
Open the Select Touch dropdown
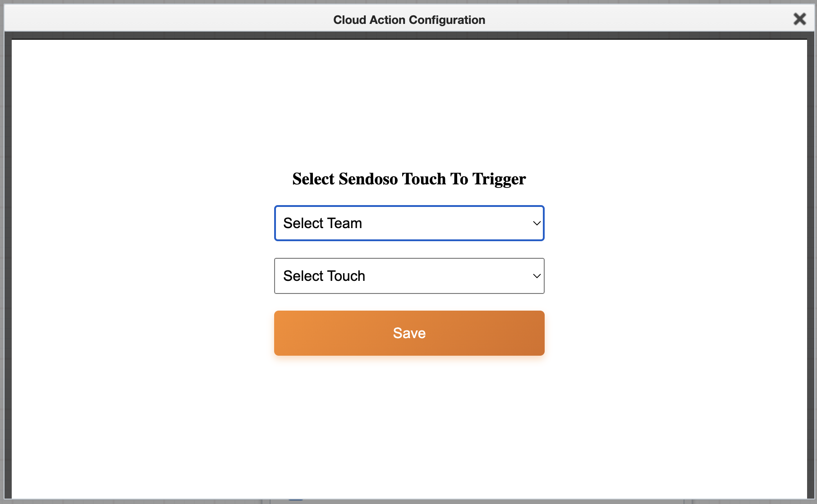coord(409,276)
